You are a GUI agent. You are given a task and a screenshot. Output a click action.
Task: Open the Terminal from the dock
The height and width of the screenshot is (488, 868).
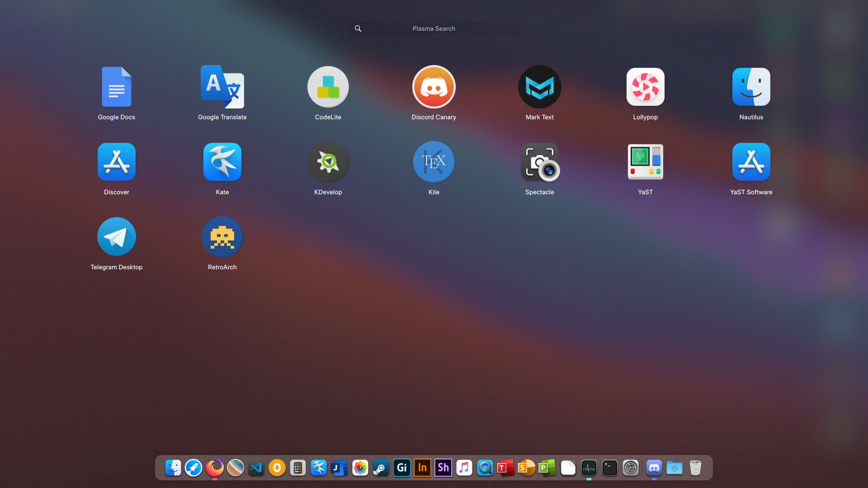click(x=610, y=468)
